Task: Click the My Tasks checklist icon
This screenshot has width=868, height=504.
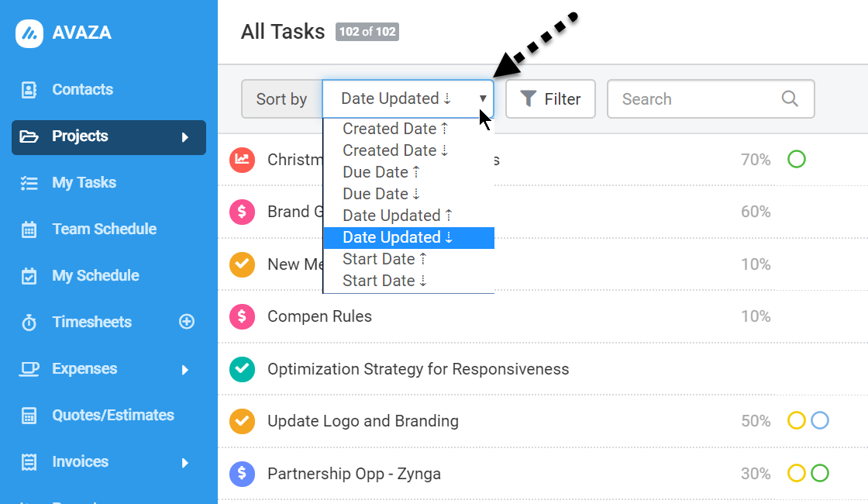Action: pos(29,183)
